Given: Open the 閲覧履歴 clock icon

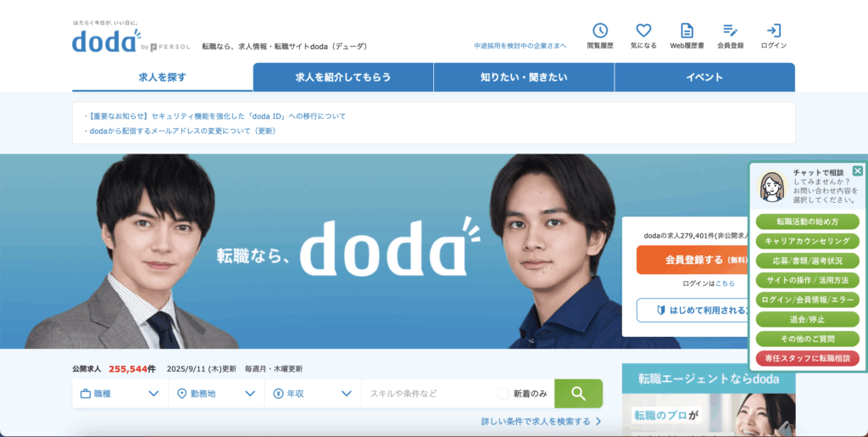Looking at the screenshot, I should click(600, 31).
